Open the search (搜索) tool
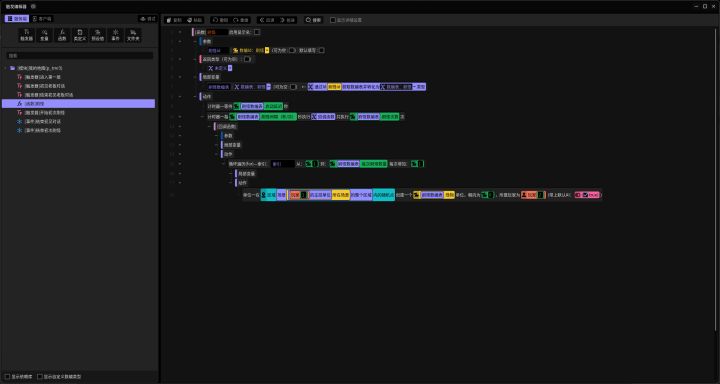 [314, 20]
